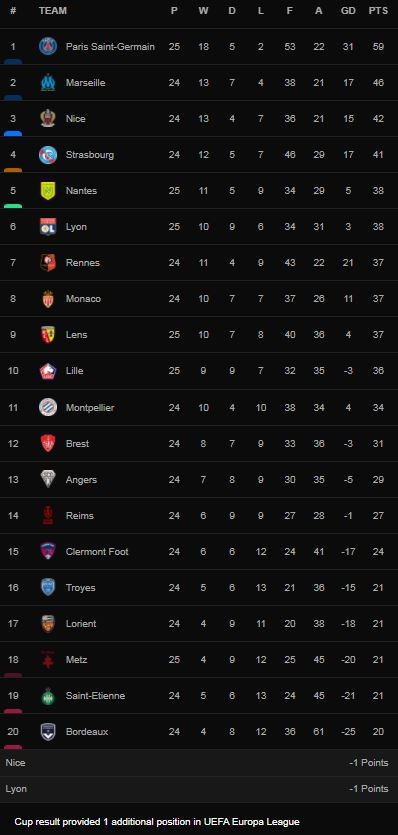Image resolution: width=398 pixels, height=835 pixels.
Task: Click the Saint-Etienne green crest
Action: click(x=48, y=695)
